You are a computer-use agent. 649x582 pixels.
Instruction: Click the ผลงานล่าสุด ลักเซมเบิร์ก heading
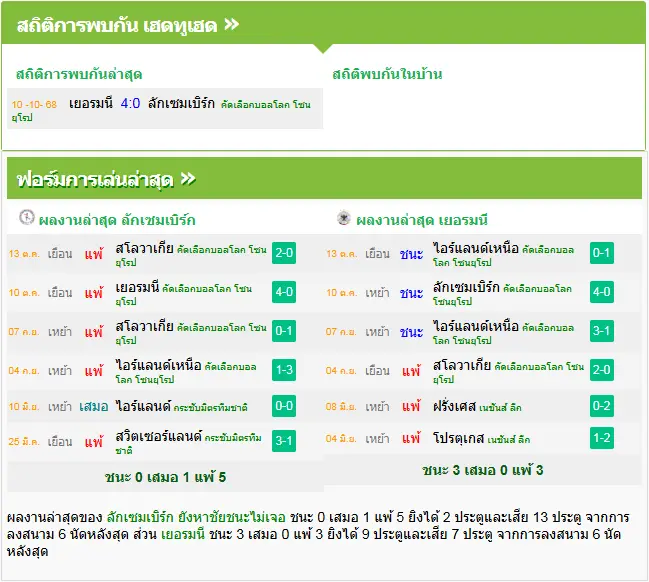[117, 220]
